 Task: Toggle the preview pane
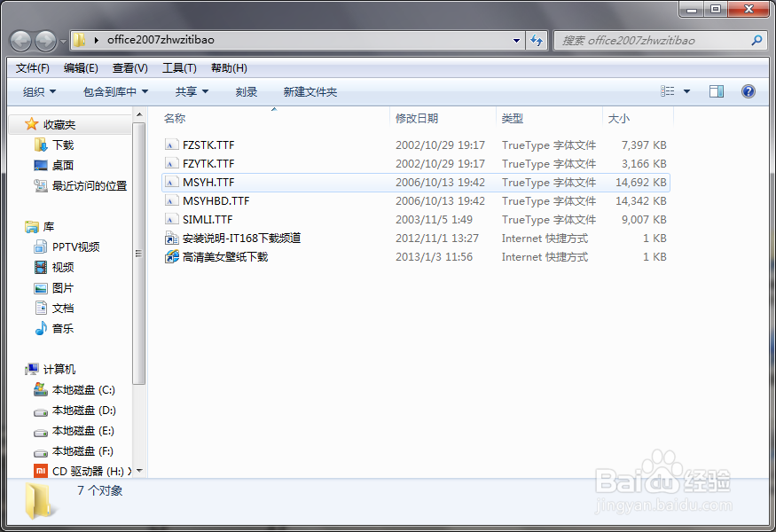click(x=716, y=91)
